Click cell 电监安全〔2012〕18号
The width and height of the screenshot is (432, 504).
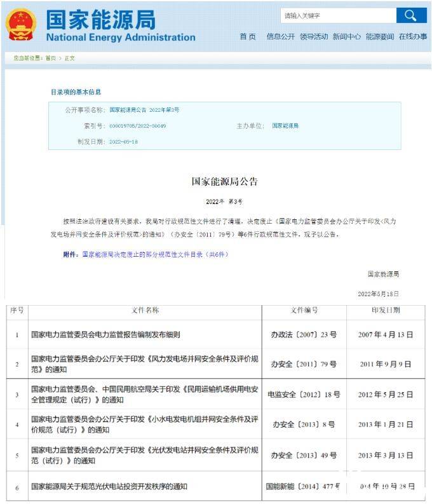(304, 395)
